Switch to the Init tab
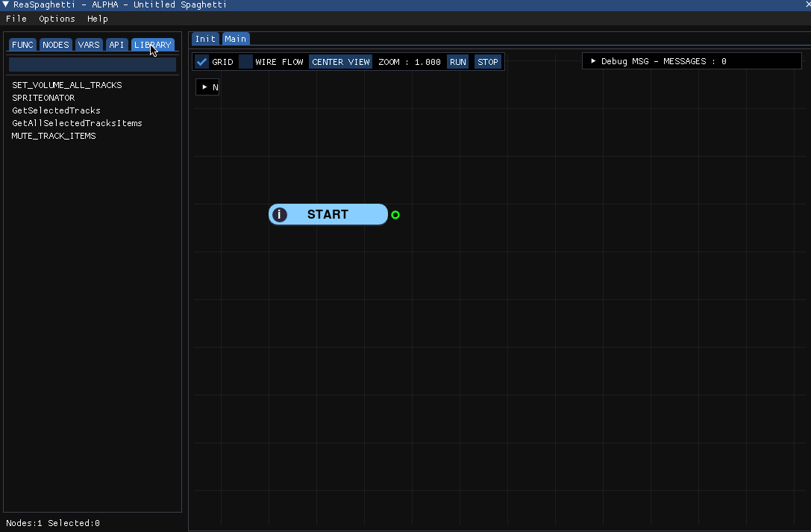The height and width of the screenshot is (532, 811). pos(205,39)
